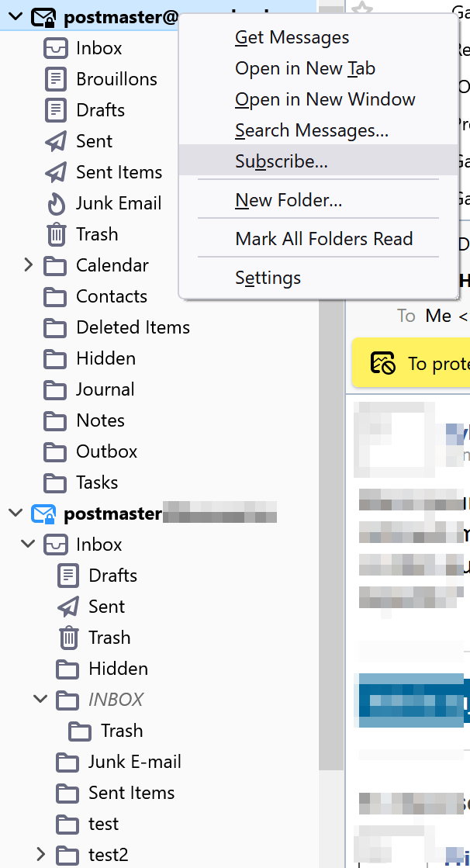
Task: Click the Journal folder icon
Action: point(56,389)
